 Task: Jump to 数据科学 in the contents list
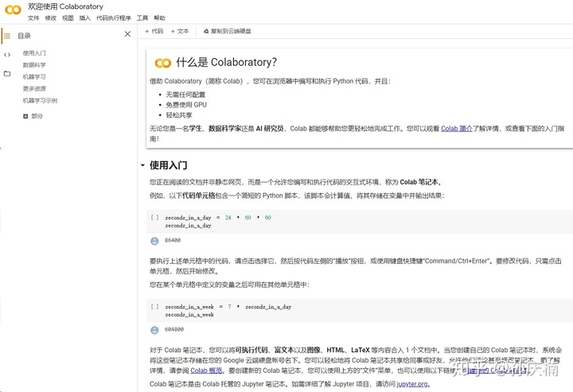coord(34,65)
